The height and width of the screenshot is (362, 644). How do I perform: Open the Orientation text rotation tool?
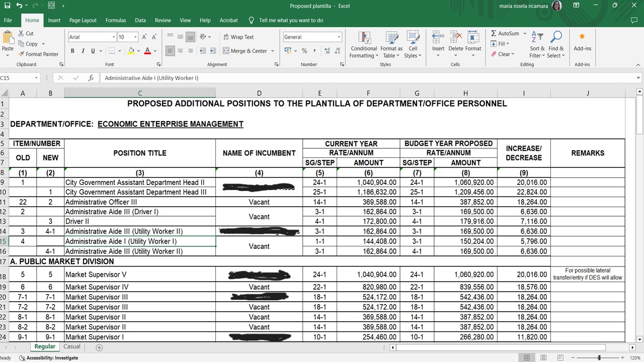(x=204, y=37)
